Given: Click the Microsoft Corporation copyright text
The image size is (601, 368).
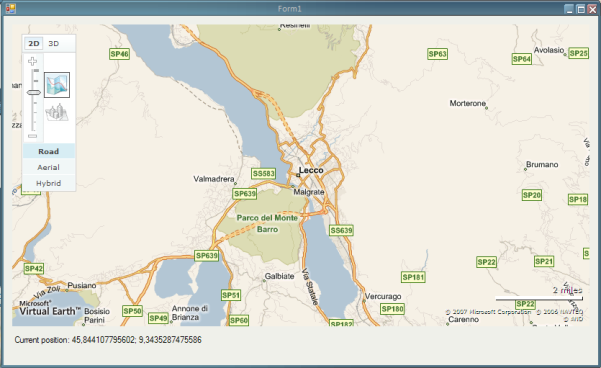Looking at the screenshot, I should click(x=488, y=312).
